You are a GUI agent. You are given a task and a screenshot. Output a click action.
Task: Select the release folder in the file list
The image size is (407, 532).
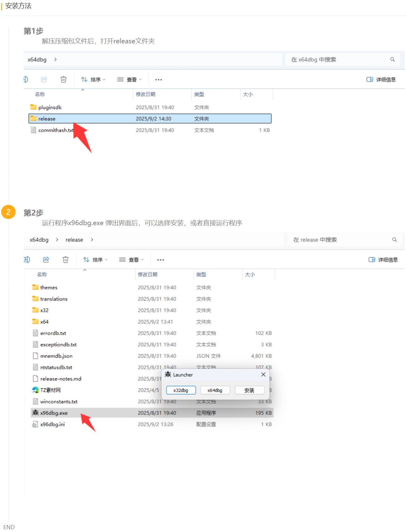[47, 119]
